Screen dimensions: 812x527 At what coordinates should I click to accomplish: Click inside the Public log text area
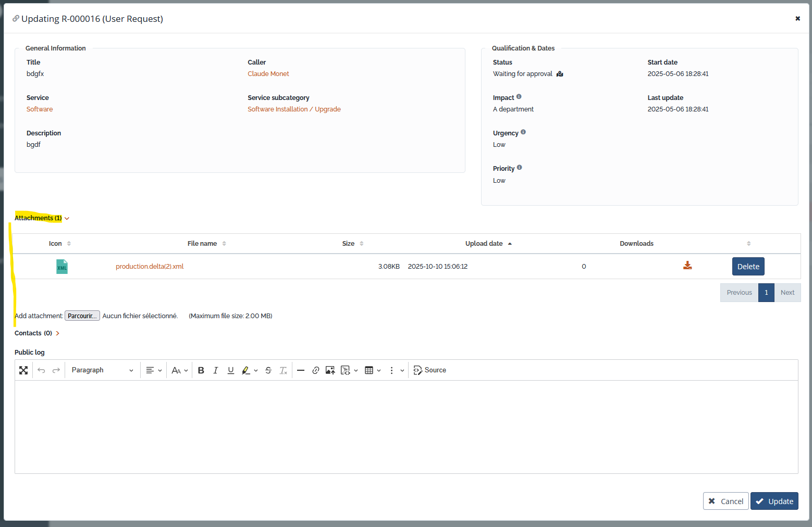406,426
